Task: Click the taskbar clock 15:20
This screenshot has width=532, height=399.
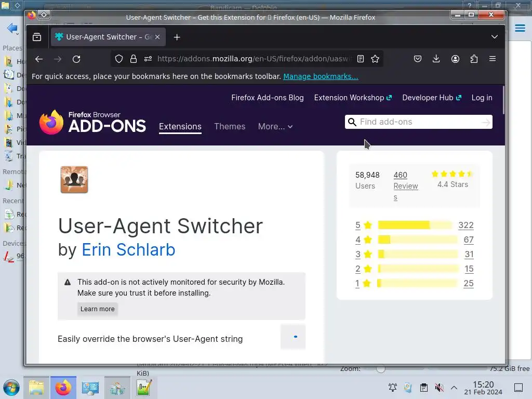Action: (483, 388)
